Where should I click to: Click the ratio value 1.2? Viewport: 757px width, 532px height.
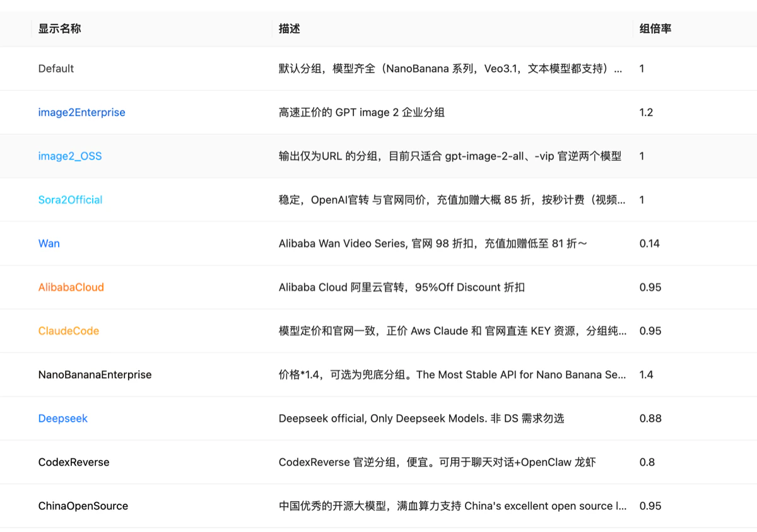pos(646,112)
